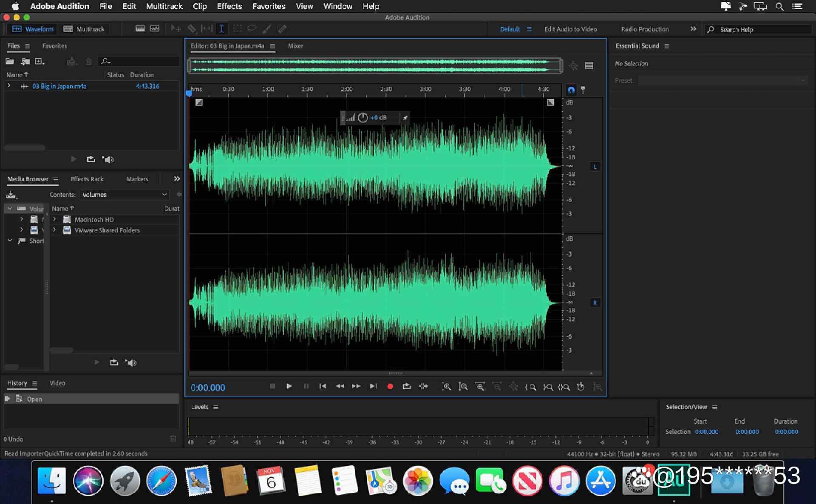Expand 03 Big in Japan.m4a file entry
Viewport: 816px width, 504px height.
pyautogui.click(x=9, y=86)
